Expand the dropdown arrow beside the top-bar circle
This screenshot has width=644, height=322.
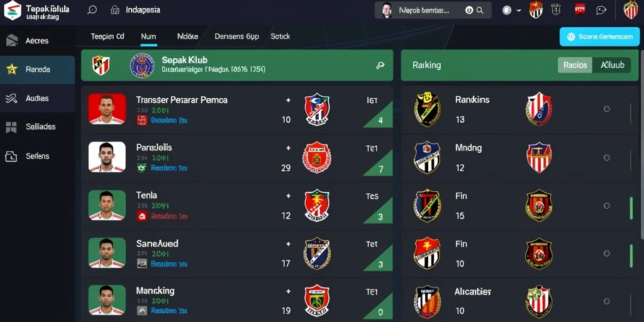point(519,11)
